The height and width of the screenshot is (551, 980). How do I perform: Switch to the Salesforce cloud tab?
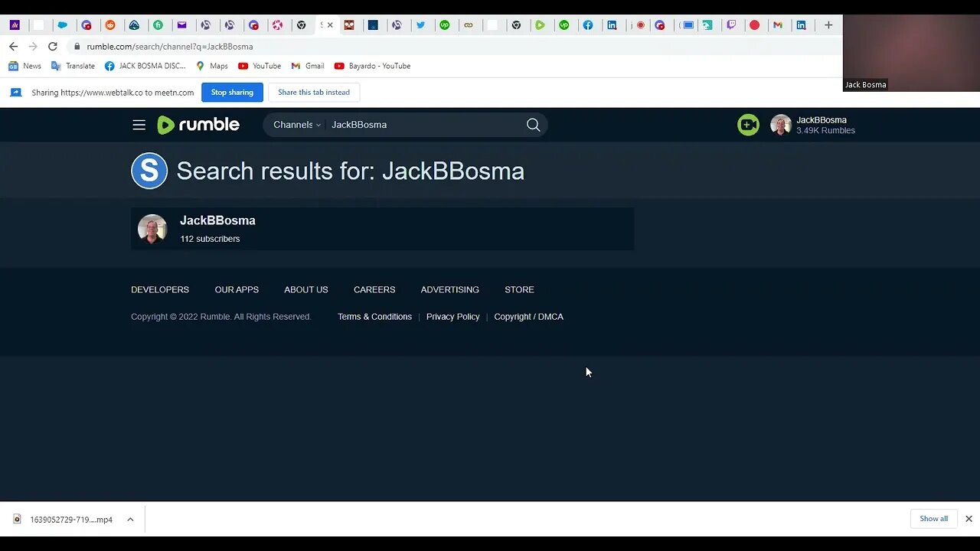[x=63, y=25]
